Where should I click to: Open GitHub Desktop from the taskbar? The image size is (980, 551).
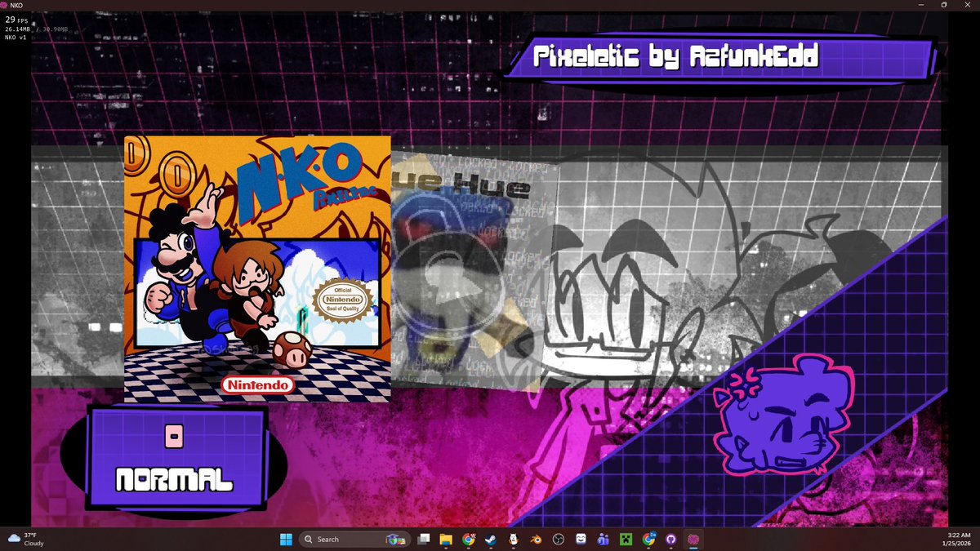pyautogui.click(x=670, y=540)
